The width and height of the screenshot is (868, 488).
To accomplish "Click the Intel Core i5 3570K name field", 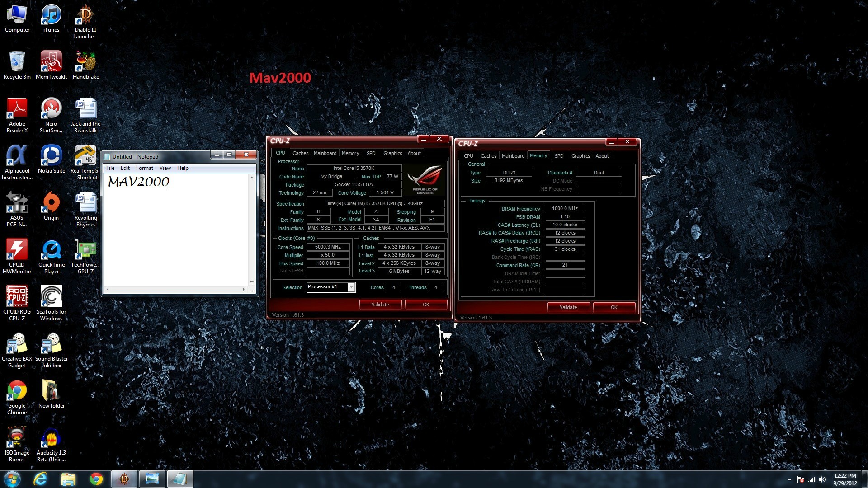I will tap(354, 168).
